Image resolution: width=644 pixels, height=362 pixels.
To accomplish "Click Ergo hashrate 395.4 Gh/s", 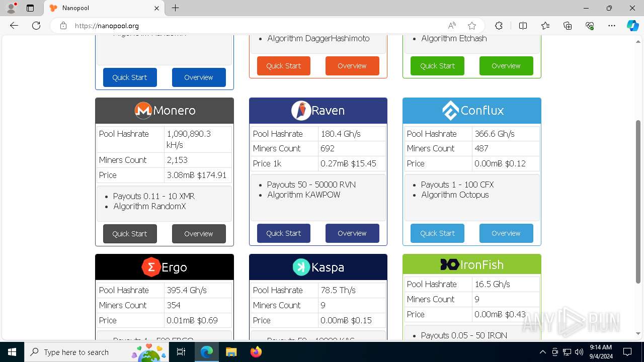I will coord(187,290).
